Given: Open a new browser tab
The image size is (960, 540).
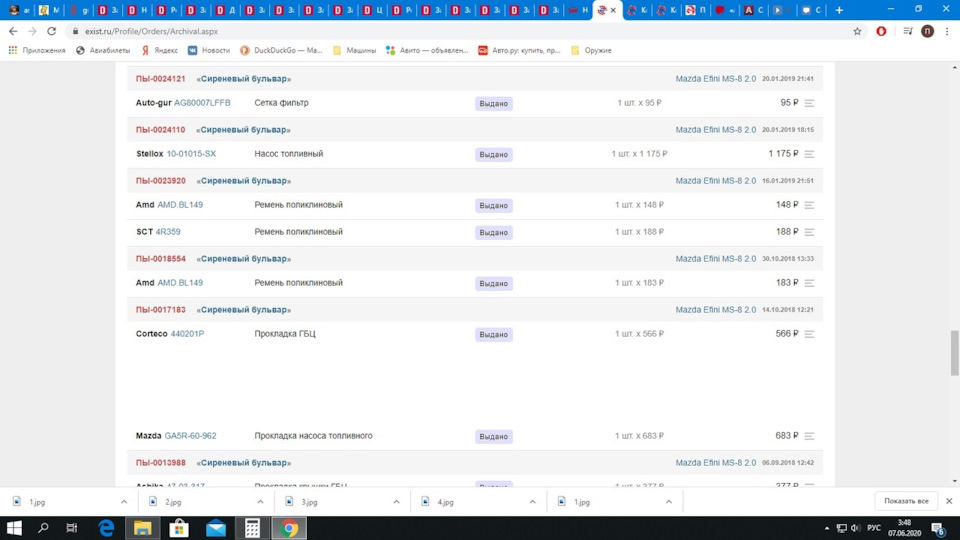Looking at the screenshot, I should pos(839,10).
